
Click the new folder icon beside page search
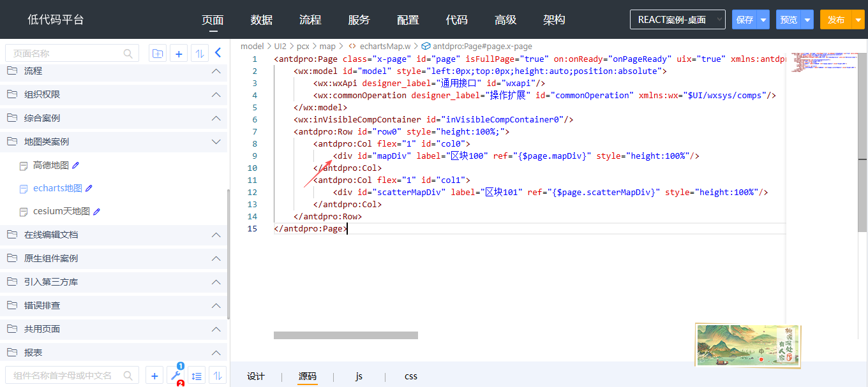point(157,54)
